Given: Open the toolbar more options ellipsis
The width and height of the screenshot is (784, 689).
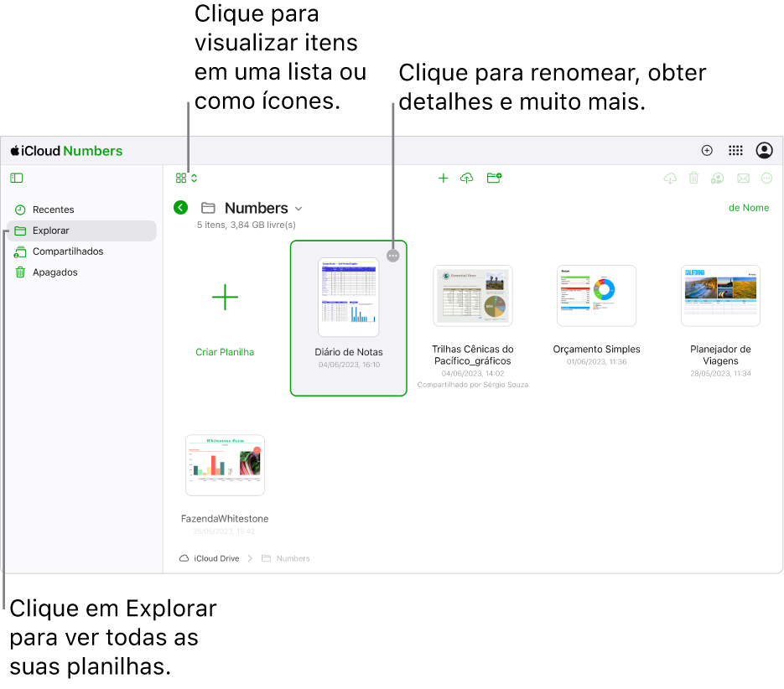Looking at the screenshot, I should (x=766, y=178).
